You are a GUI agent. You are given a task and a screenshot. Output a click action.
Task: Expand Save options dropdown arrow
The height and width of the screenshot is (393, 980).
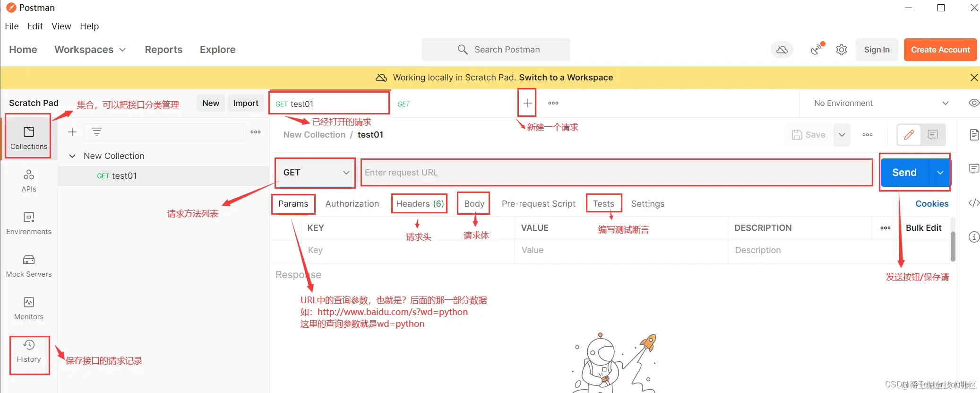[842, 135]
